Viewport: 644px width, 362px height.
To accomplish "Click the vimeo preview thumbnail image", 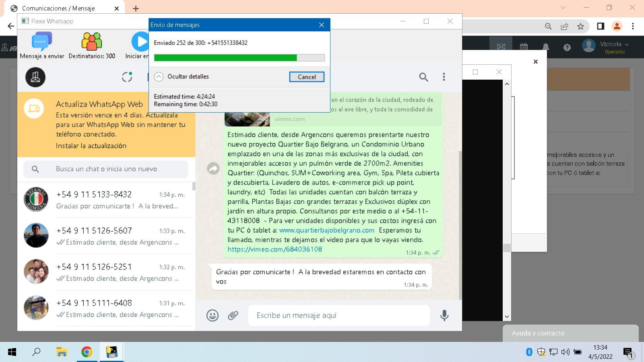I will (x=248, y=119).
